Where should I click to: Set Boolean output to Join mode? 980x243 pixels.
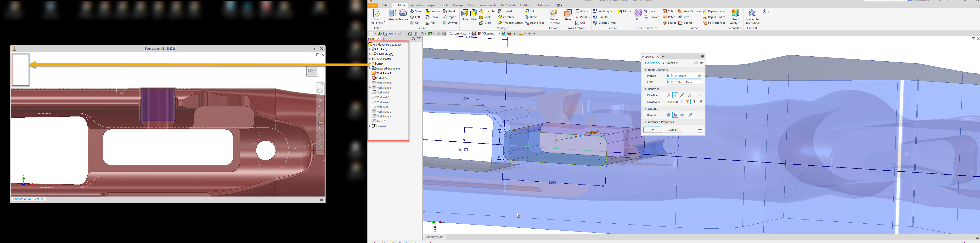pos(668,115)
